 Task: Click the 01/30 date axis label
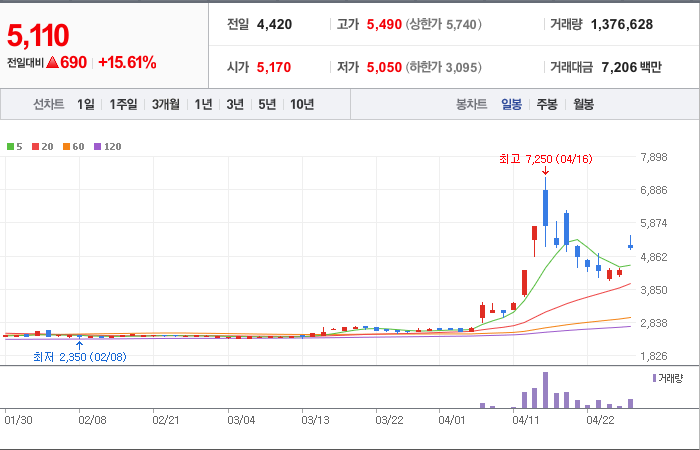18,421
